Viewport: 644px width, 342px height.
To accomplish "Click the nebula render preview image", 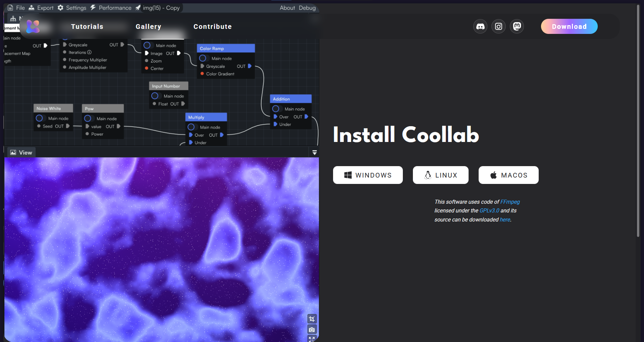I will pyautogui.click(x=161, y=249).
